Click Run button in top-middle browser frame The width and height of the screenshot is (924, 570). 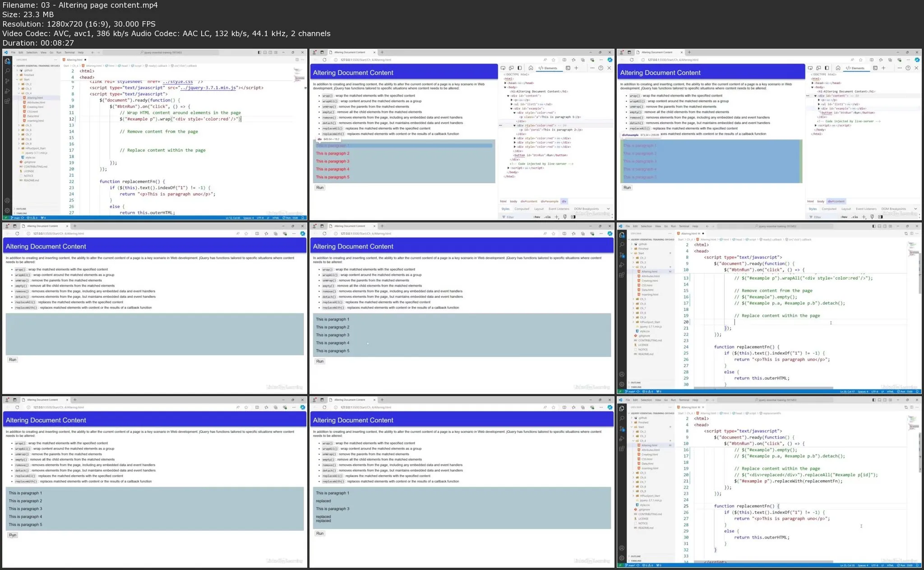(320, 188)
